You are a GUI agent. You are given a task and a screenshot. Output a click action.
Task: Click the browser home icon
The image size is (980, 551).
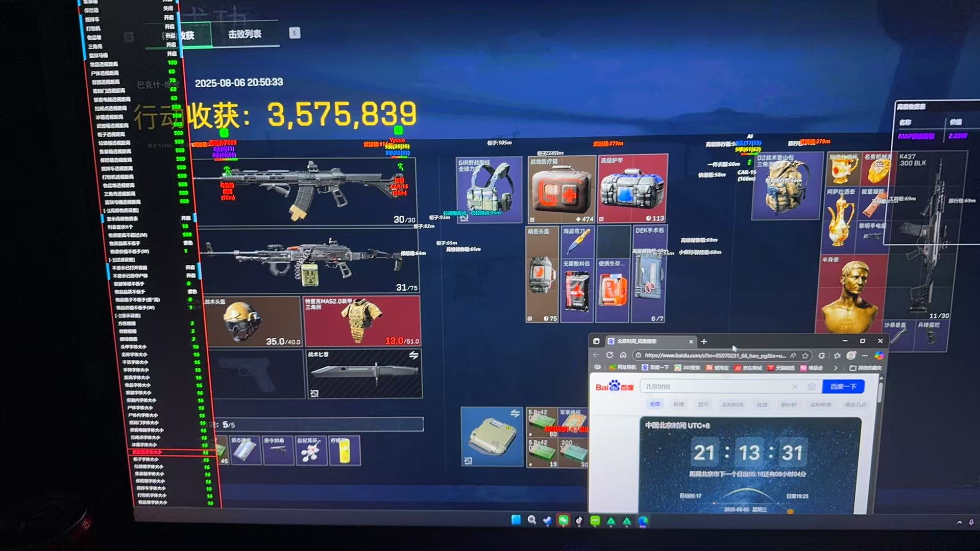click(623, 355)
